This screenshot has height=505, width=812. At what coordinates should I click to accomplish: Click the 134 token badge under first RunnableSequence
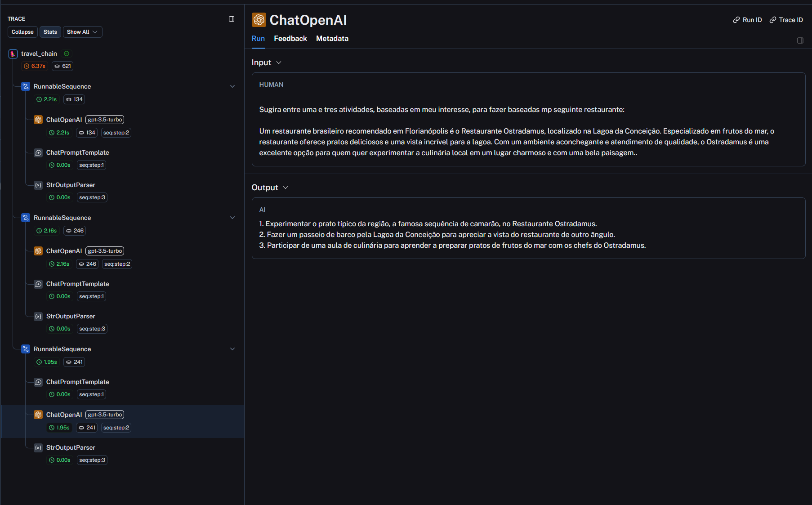click(x=74, y=99)
